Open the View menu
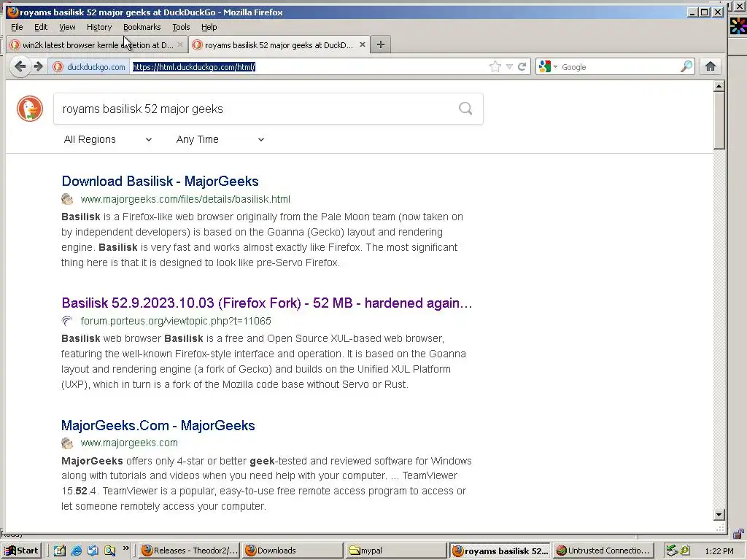This screenshot has width=747, height=560. [x=67, y=27]
